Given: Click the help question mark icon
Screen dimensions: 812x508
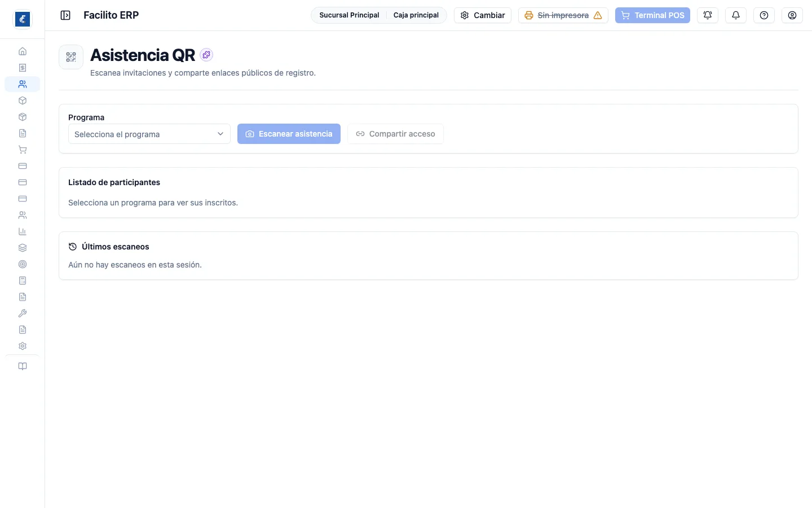Looking at the screenshot, I should pyautogui.click(x=764, y=15).
